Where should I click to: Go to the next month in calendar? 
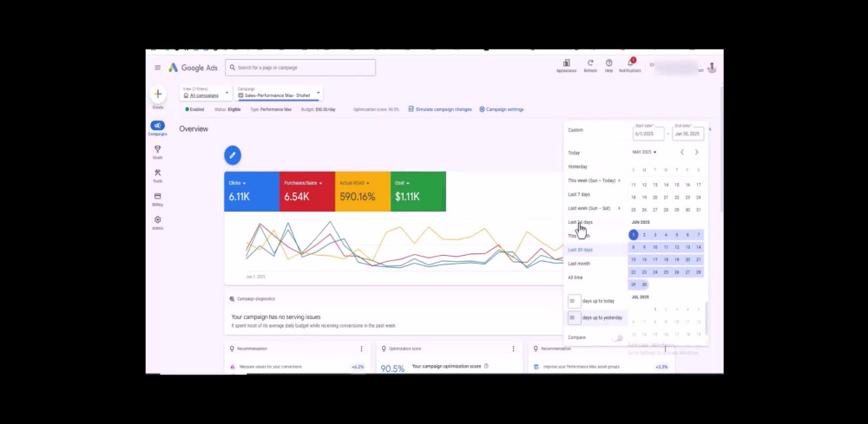[x=696, y=152]
